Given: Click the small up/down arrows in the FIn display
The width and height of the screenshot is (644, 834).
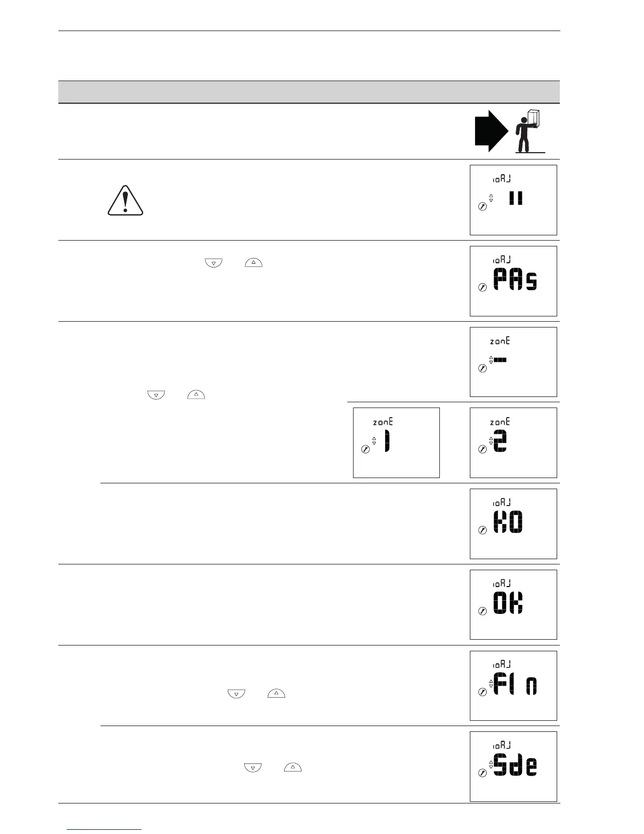Looking at the screenshot, I should [x=491, y=683].
